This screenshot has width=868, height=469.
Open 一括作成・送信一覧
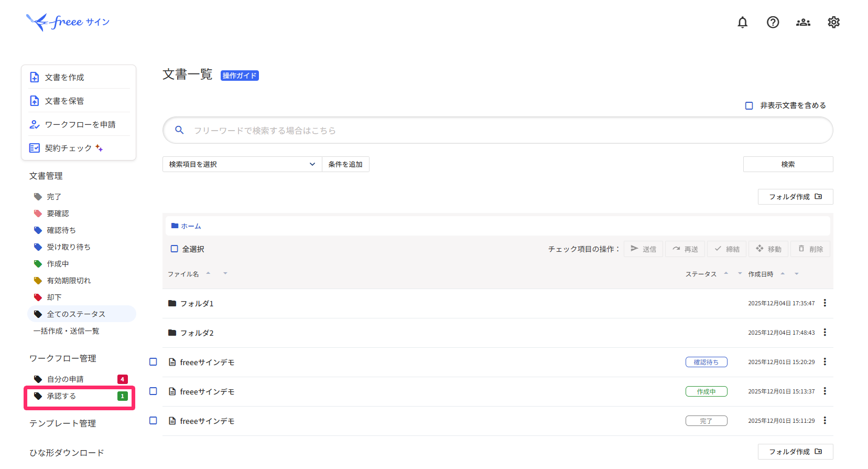(66, 331)
